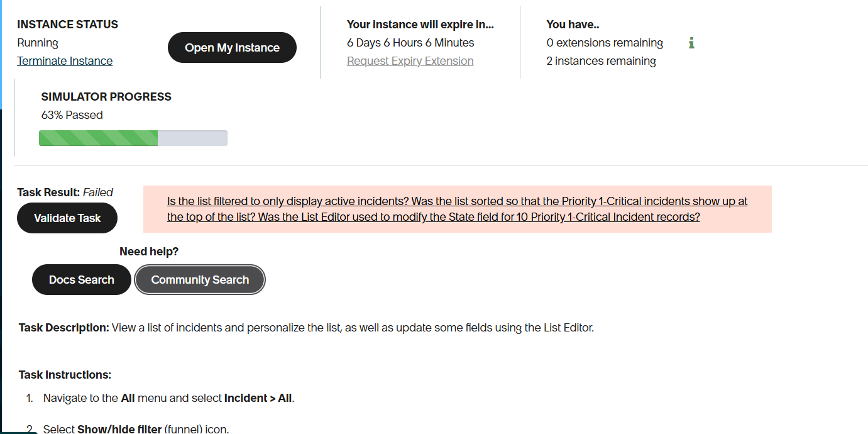Click the simulator progress bar
This screenshot has width=868, height=434.
133,138
